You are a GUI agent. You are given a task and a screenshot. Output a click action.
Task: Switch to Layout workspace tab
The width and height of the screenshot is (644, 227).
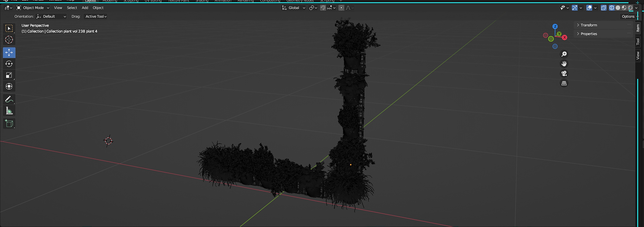91,1
